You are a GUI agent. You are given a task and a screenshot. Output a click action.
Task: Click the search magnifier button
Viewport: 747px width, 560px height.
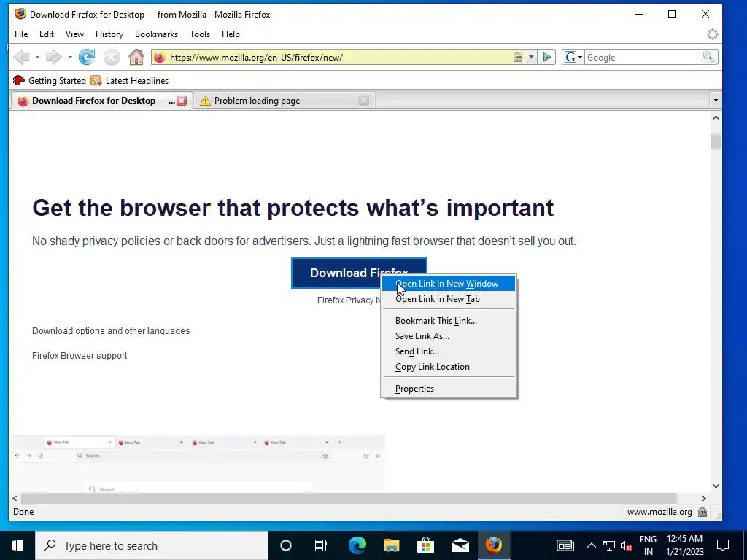pyautogui.click(x=708, y=57)
